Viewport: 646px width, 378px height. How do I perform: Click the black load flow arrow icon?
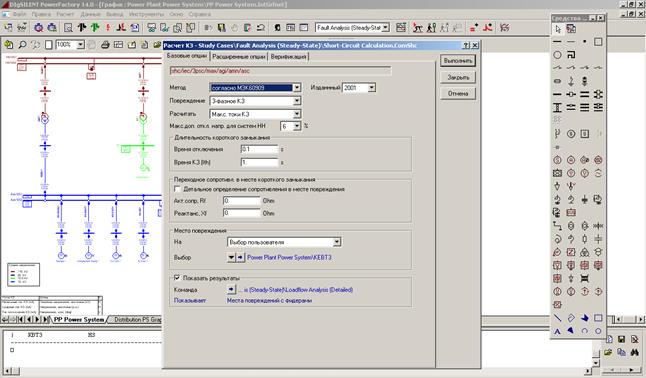pos(82,28)
